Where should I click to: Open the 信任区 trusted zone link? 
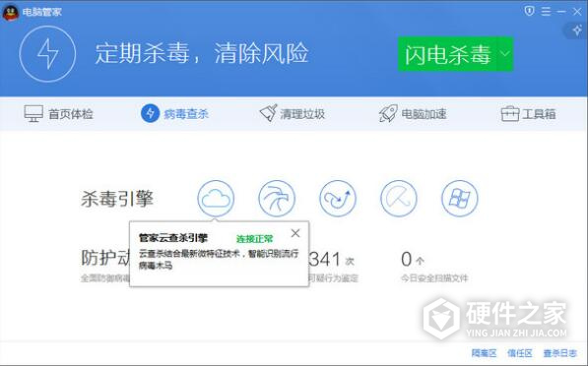pos(520,353)
